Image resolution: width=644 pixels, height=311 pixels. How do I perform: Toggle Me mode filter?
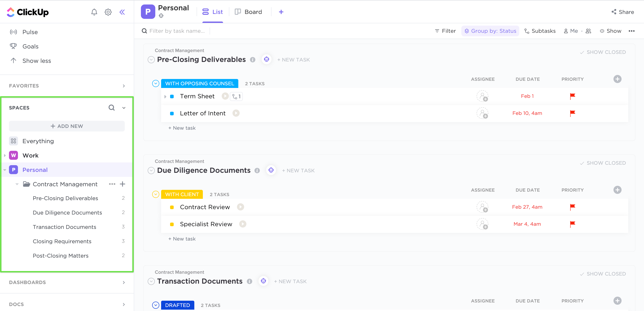coord(571,31)
